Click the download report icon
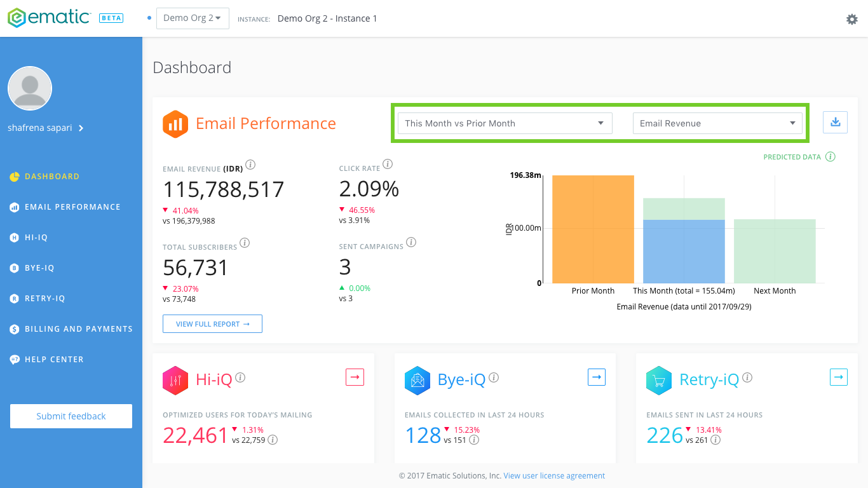Image resolution: width=868 pixels, height=488 pixels. tap(836, 122)
